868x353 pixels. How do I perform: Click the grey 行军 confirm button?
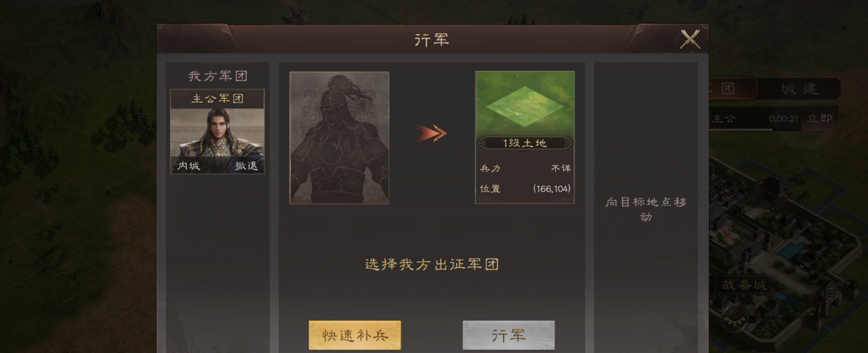pos(508,335)
